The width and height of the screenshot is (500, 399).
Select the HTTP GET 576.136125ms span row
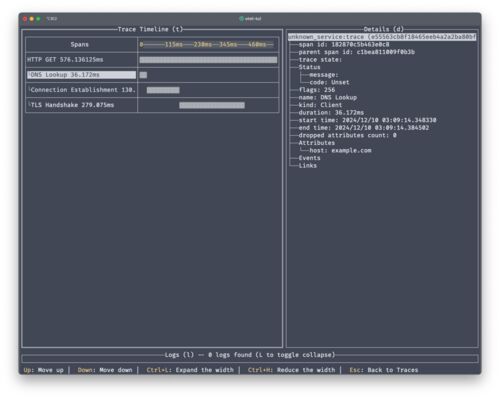point(81,60)
